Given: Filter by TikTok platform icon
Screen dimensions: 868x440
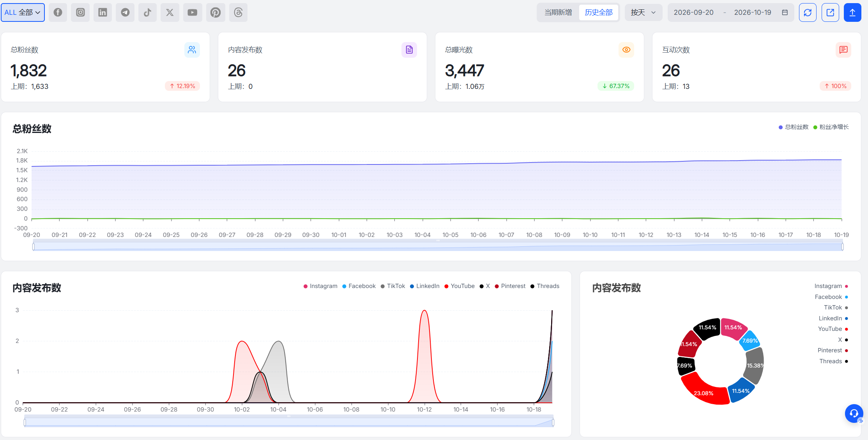Looking at the screenshot, I should tap(147, 12).
